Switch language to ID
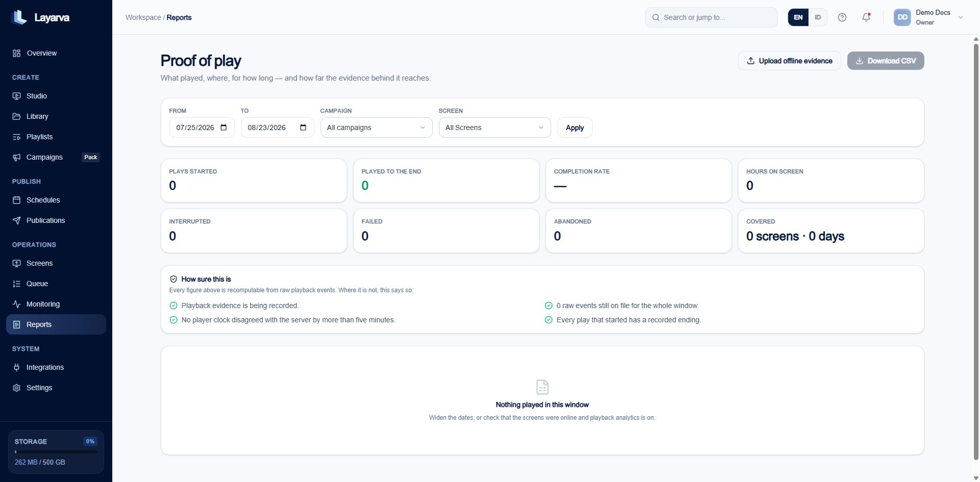This screenshot has width=980, height=482. point(818,17)
